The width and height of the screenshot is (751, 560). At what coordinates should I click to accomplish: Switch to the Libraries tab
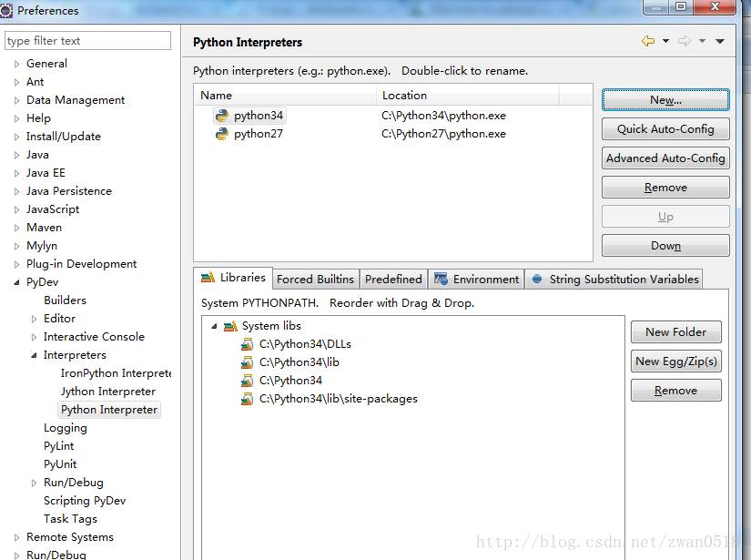click(x=233, y=278)
